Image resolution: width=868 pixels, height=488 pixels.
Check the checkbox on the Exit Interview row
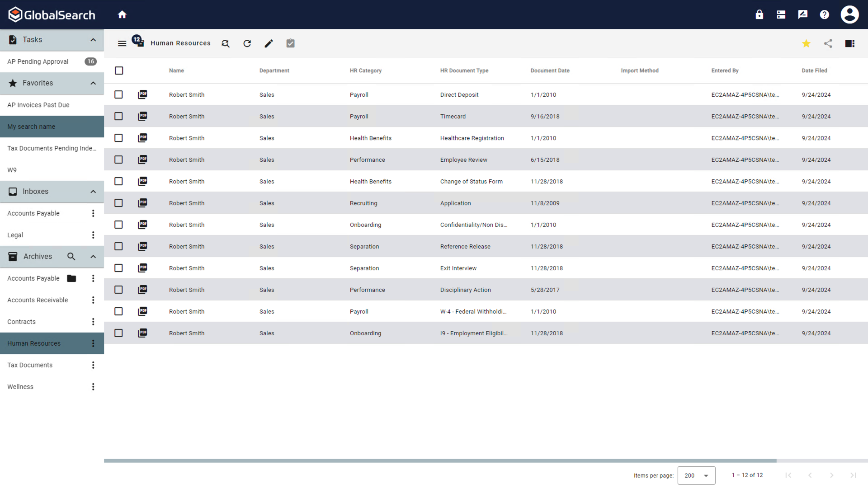118,268
